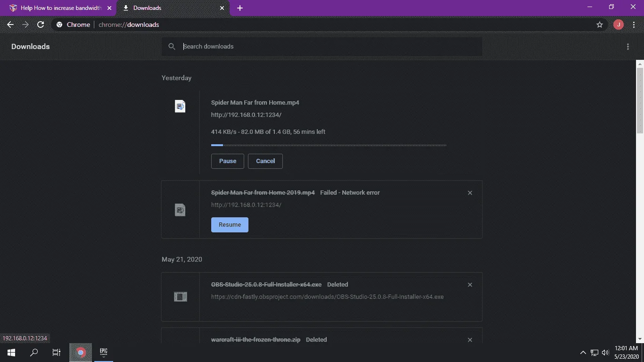Open the profile avatar J menu

pos(618,25)
